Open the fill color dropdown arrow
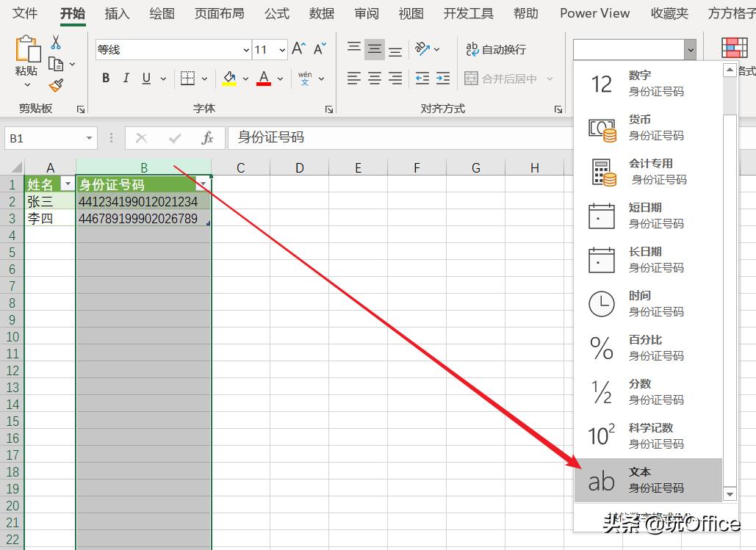The height and width of the screenshot is (550, 756). pos(245,79)
